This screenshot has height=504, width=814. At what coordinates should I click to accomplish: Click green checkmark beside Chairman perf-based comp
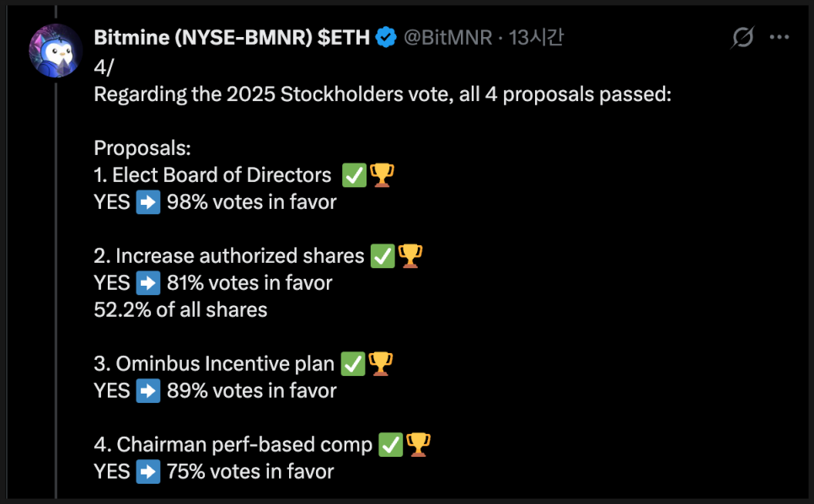pos(391,444)
